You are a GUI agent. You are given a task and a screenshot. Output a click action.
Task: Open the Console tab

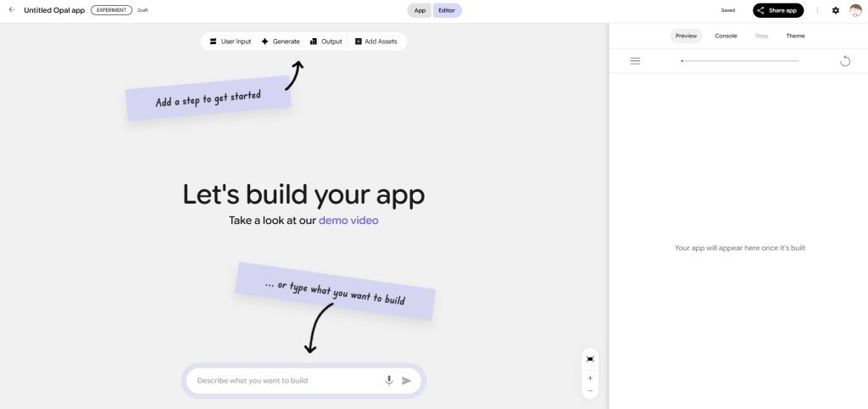[726, 36]
